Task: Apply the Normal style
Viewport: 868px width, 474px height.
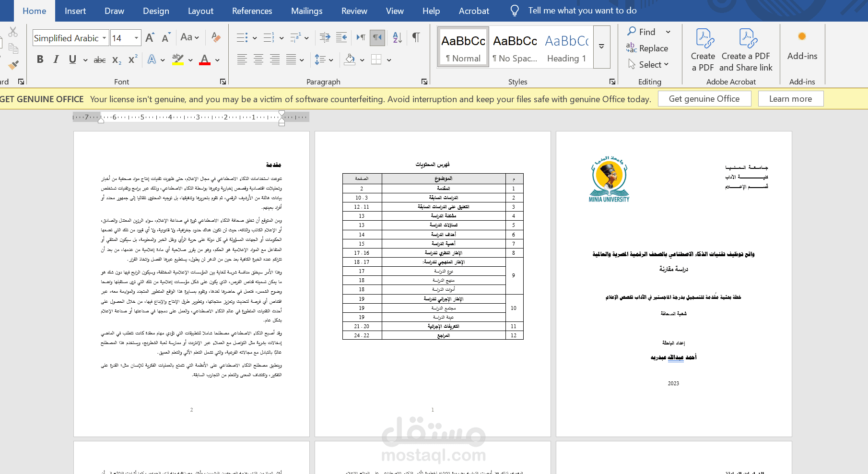Action: coord(463,47)
